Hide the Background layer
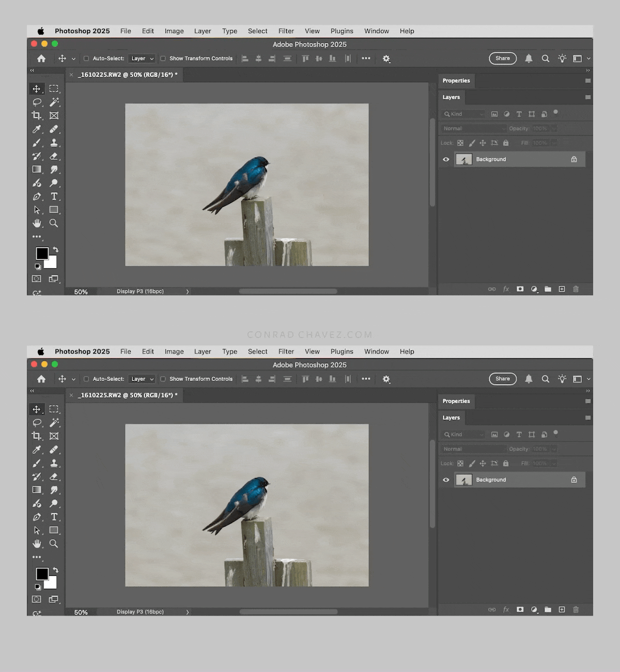 [445, 159]
